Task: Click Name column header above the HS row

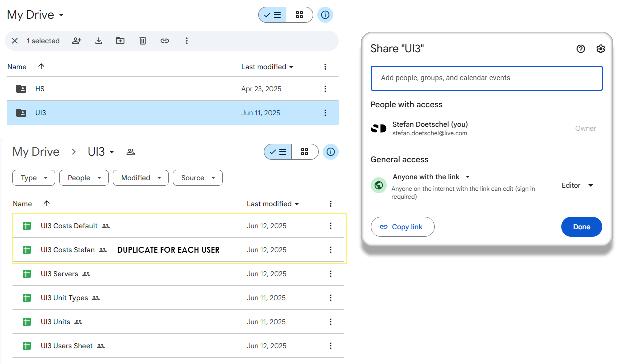Action: click(x=17, y=67)
